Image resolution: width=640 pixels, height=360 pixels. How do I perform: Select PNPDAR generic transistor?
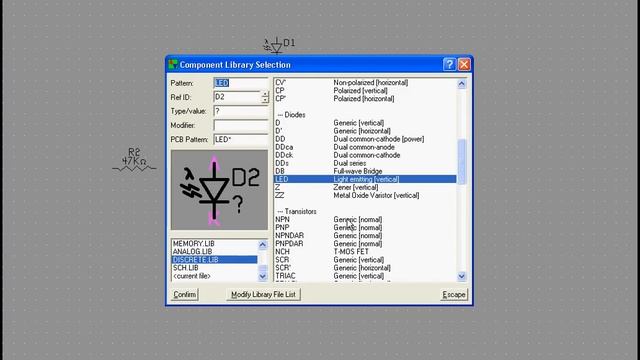click(x=365, y=244)
